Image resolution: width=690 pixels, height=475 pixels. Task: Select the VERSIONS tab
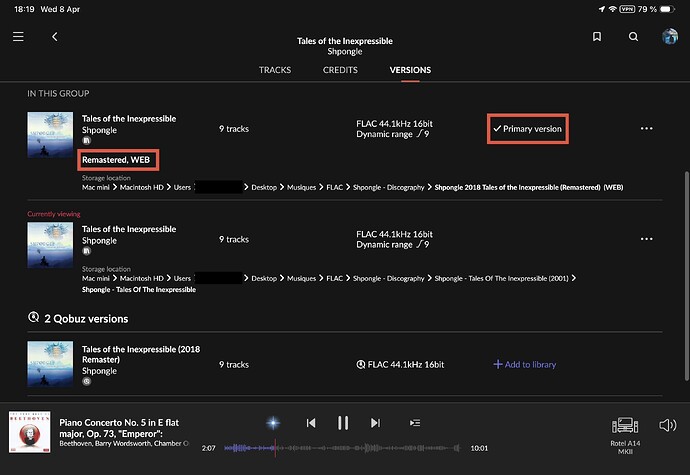point(410,70)
